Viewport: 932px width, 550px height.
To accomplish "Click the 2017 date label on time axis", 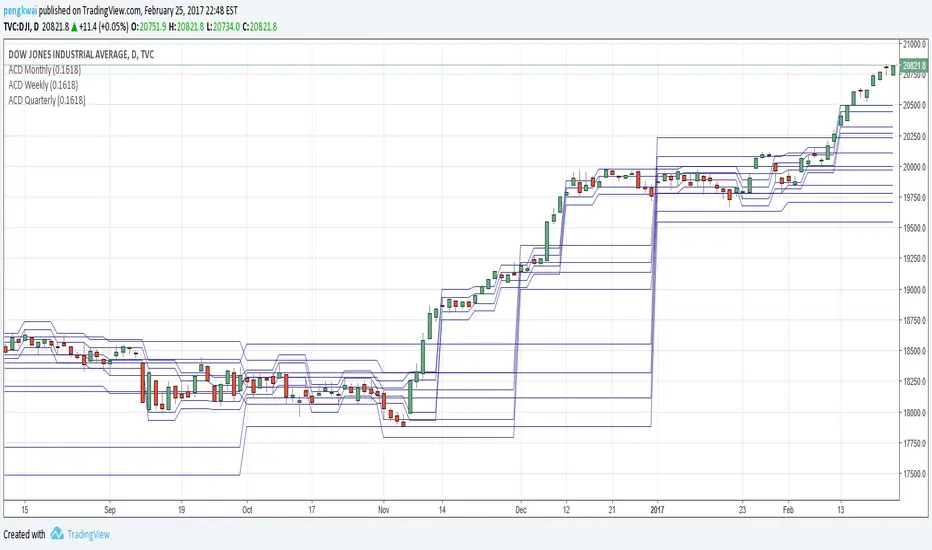I will point(657,510).
